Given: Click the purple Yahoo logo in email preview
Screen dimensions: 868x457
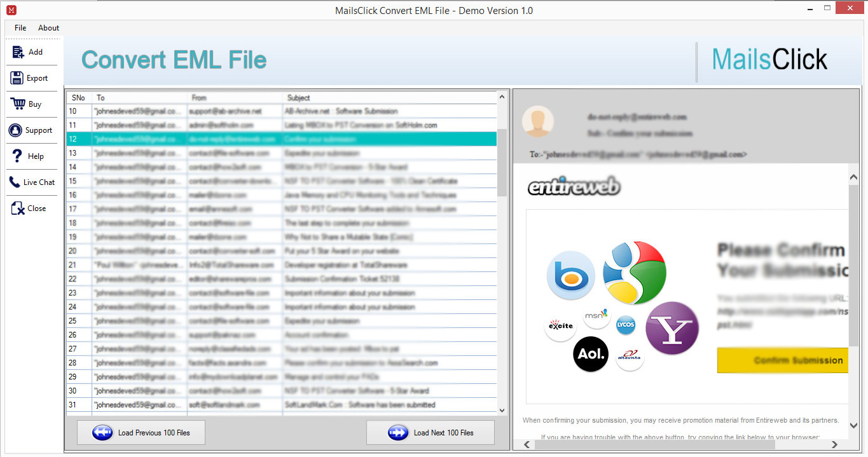Looking at the screenshot, I should tap(672, 328).
